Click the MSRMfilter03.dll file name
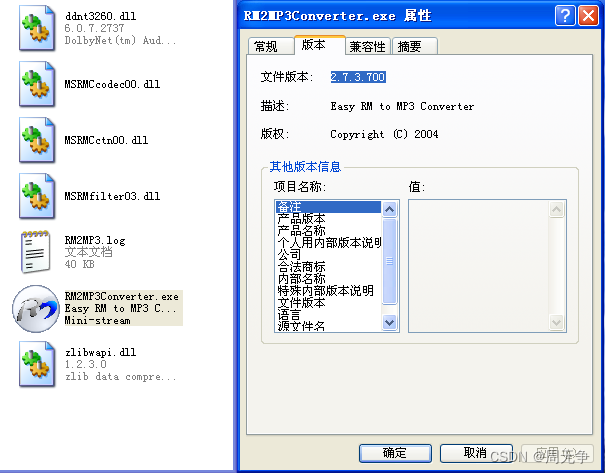This screenshot has height=473, width=605. coord(112,196)
